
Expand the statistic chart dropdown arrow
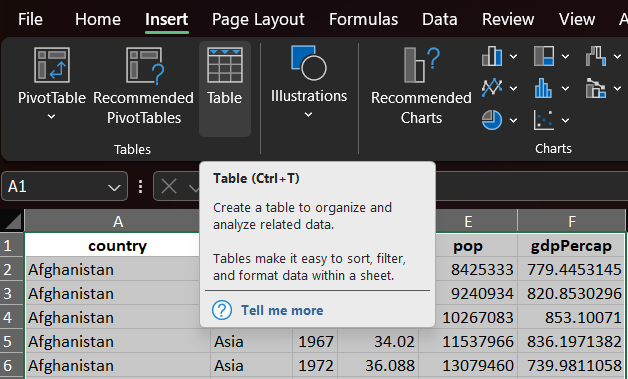pyautogui.click(x=565, y=88)
